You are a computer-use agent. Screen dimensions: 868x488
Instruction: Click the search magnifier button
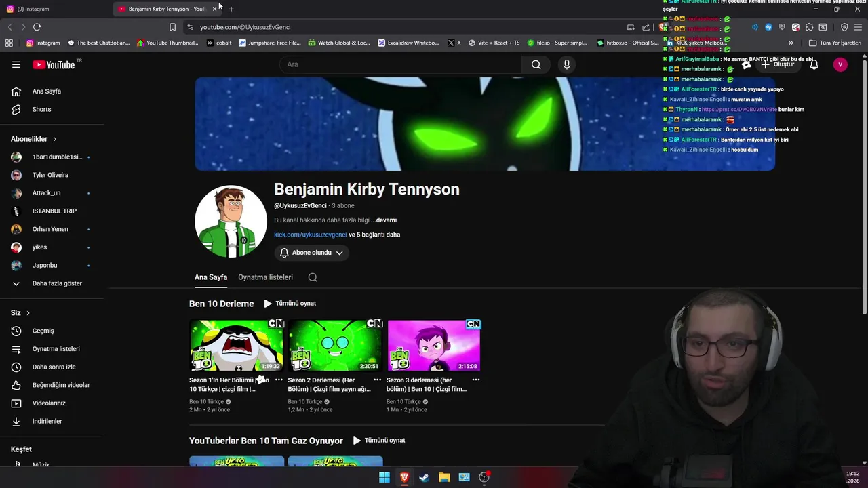(x=536, y=64)
